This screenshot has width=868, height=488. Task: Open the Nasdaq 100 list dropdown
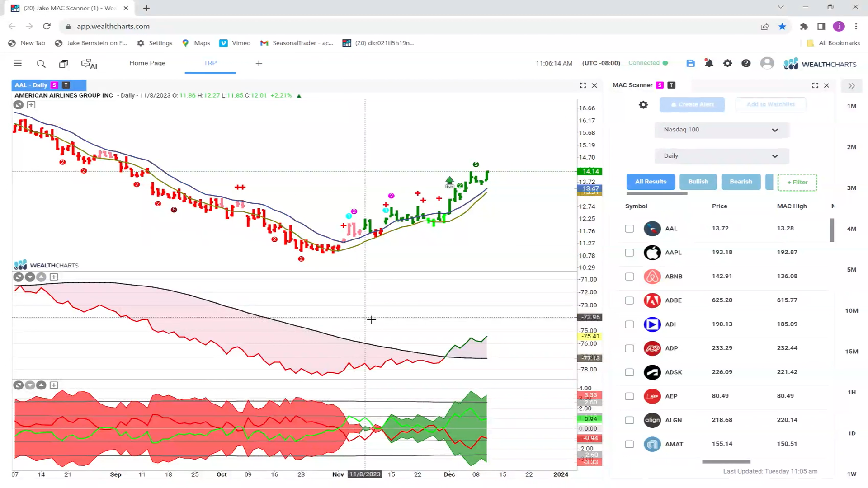tap(722, 130)
